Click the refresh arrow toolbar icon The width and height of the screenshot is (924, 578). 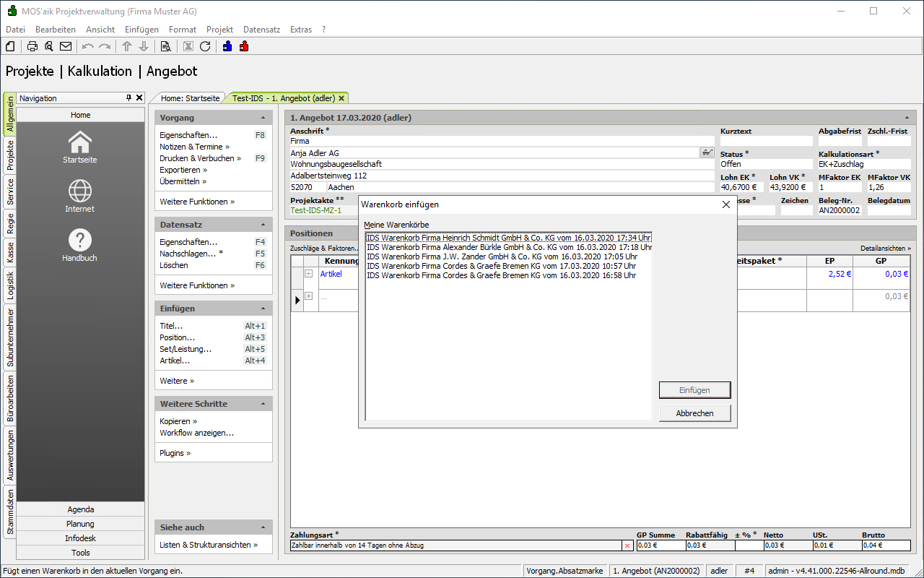point(205,46)
